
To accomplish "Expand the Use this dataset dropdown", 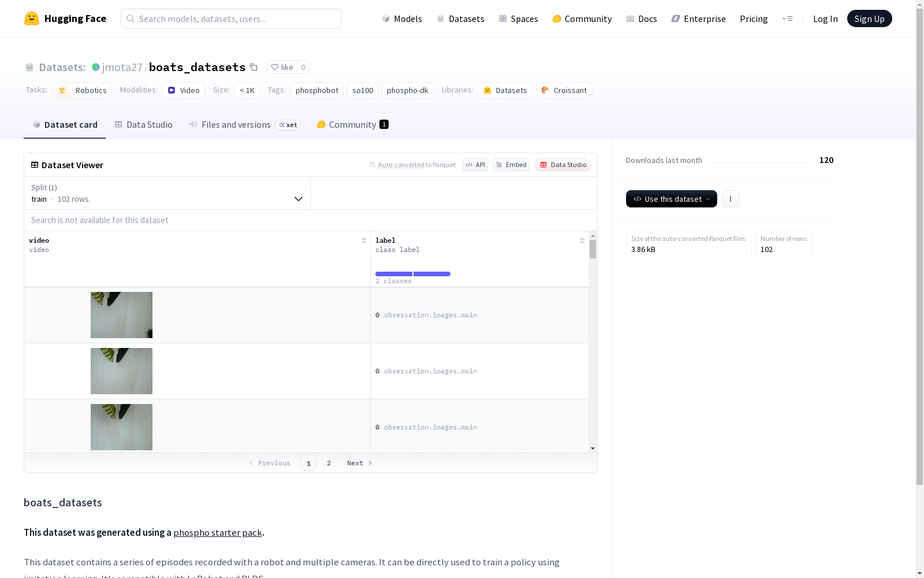I will (672, 199).
